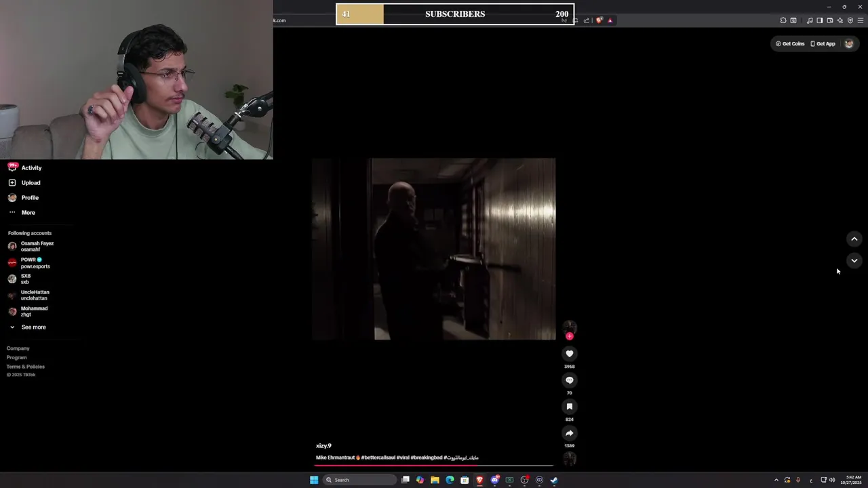
Task: Open the #bettercallsaul hashtag
Action: click(378, 457)
